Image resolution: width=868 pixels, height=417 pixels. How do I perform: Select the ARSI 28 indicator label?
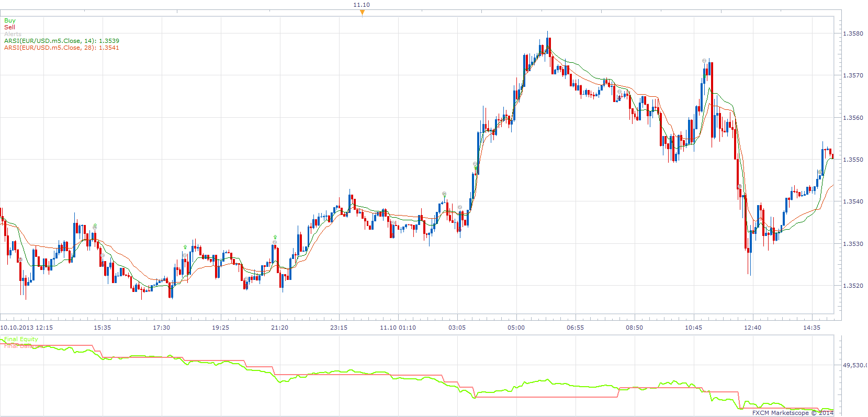[x=62, y=48]
